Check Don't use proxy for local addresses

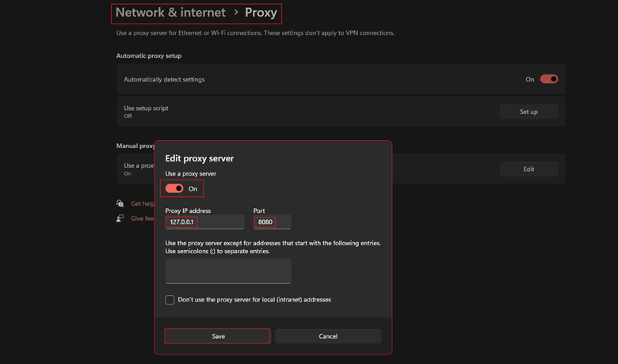pos(170,300)
